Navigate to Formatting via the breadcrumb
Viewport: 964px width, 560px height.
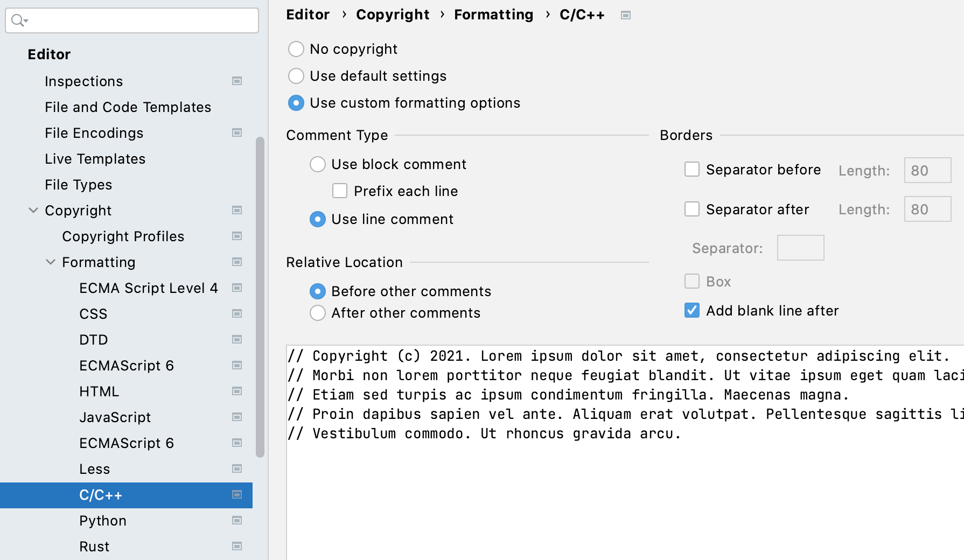(x=493, y=15)
